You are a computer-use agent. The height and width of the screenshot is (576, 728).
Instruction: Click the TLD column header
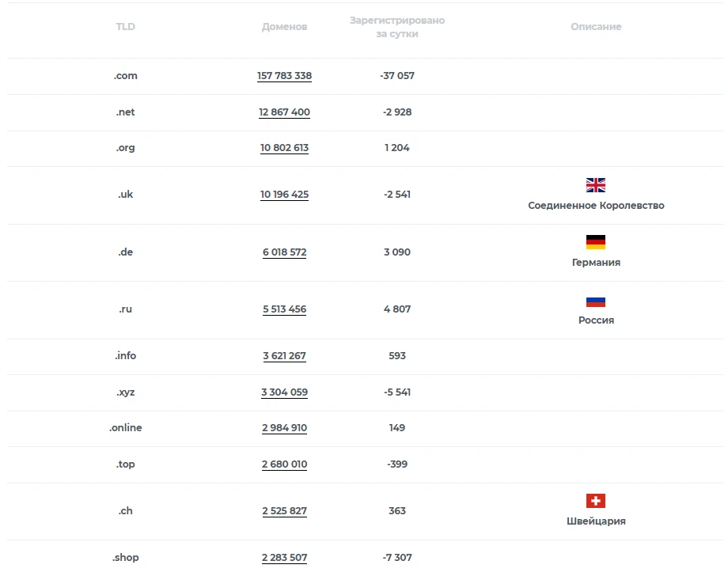(125, 27)
